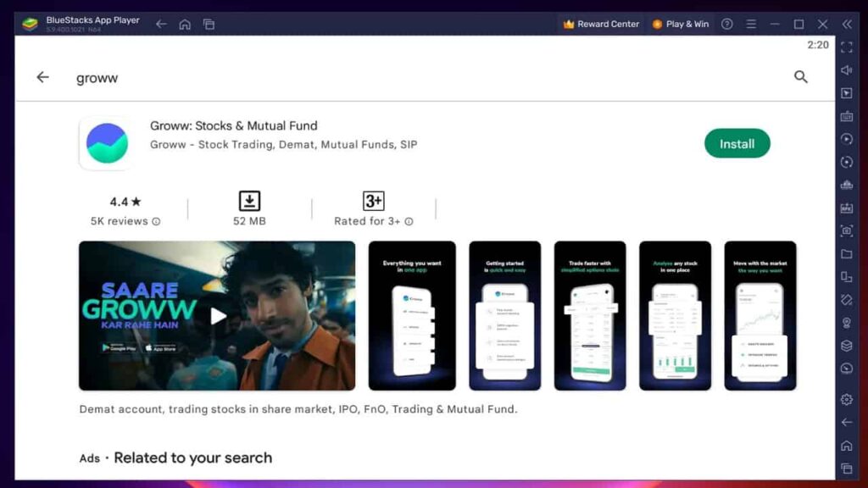The image size is (868, 488).
Task: Play the SAARE GROWW promo video
Action: [x=217, y=316]
